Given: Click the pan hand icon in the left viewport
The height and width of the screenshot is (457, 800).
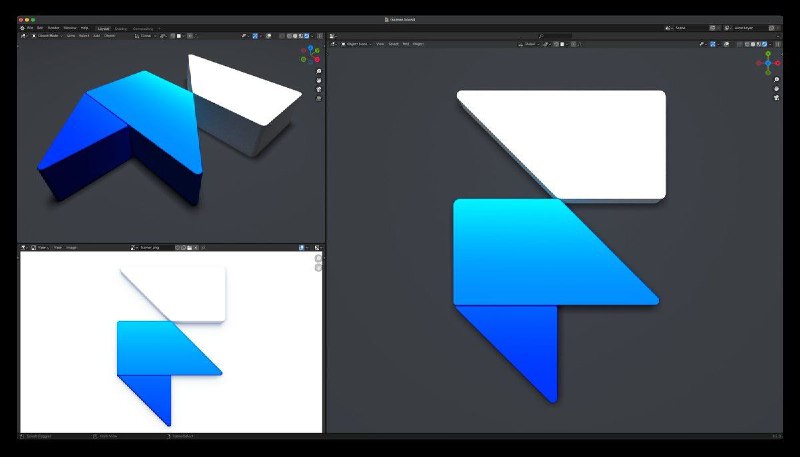Looking at the screenshot, I should (318, 80).
